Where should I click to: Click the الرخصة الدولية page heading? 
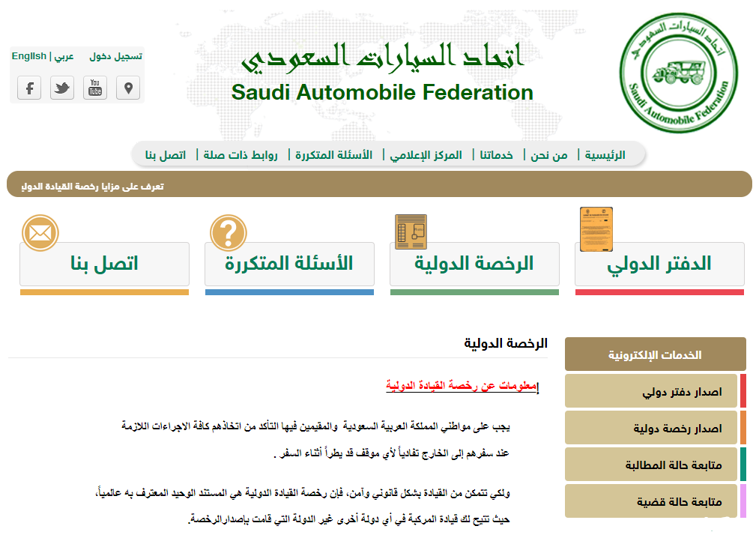coord(506,343)
